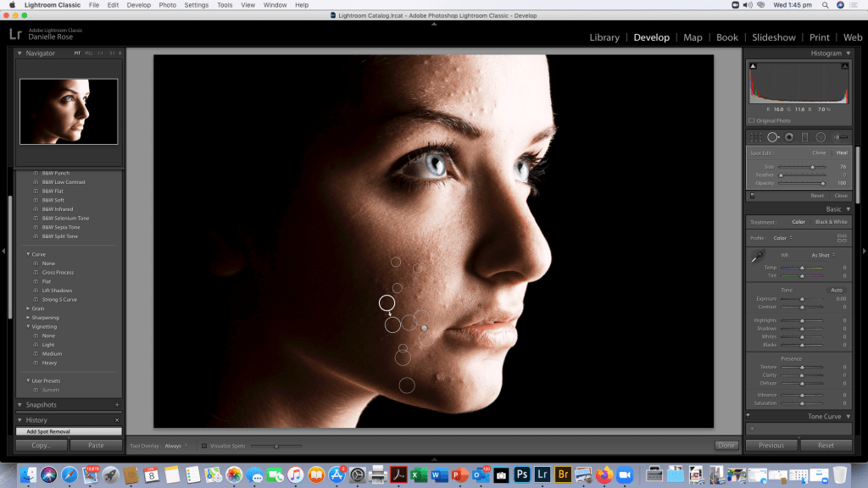
Task: Click the Reset button in bottom right
Action: [x=825, y=446]
